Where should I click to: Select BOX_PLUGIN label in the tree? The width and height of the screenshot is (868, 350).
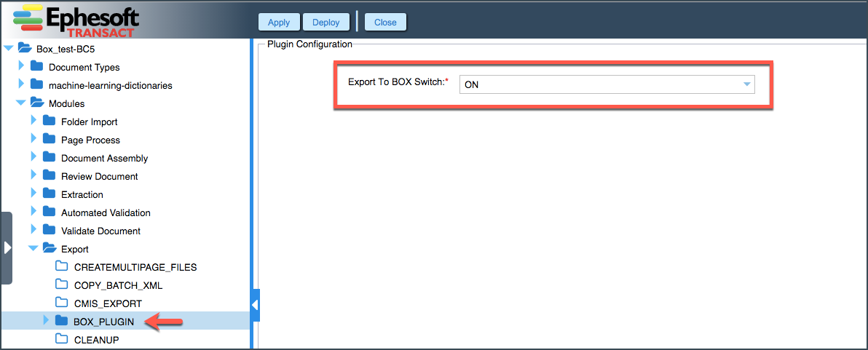pyautogui.click(x=103, y=321)
